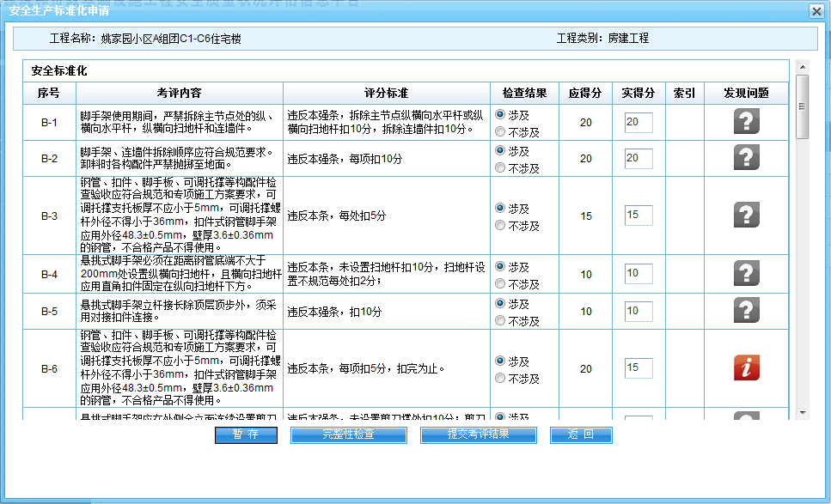This screenshot has width=831, height=504.
Task: Select 不涉及 for row B-6
Action: click(500, 379)
